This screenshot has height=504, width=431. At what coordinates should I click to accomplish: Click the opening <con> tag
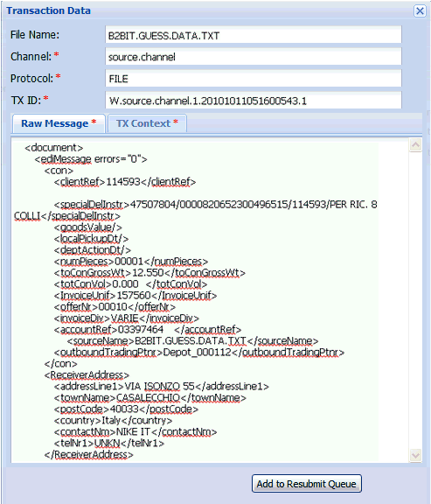pyautogui.click(x=59, y=171)
